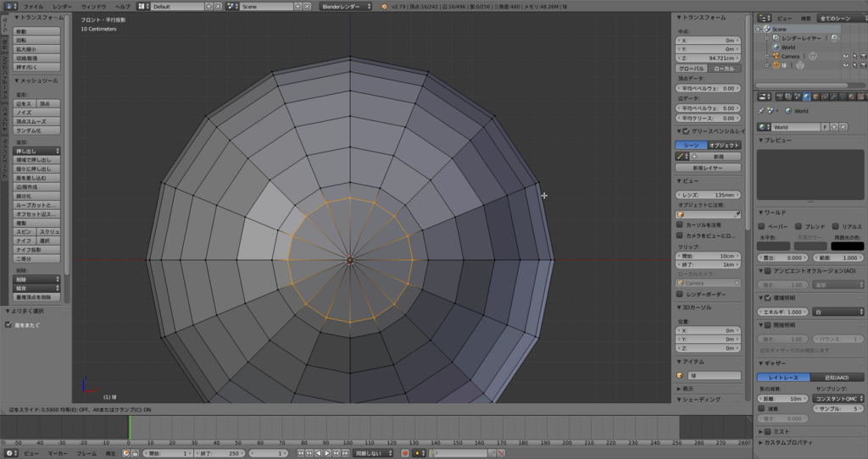Click the eyedropper next to focus object field
Image resolution: width=868 pixels, height=459 pixels.
point(737,214)
